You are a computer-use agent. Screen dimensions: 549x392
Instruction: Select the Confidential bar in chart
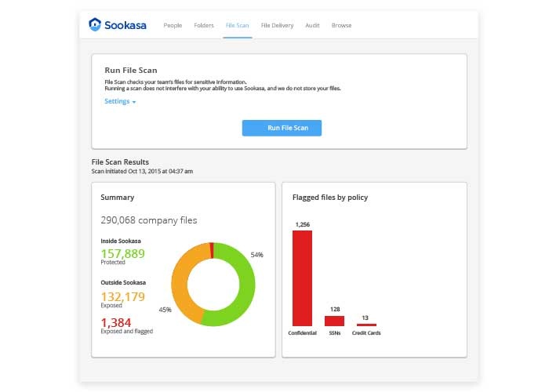tap(302, 278)
